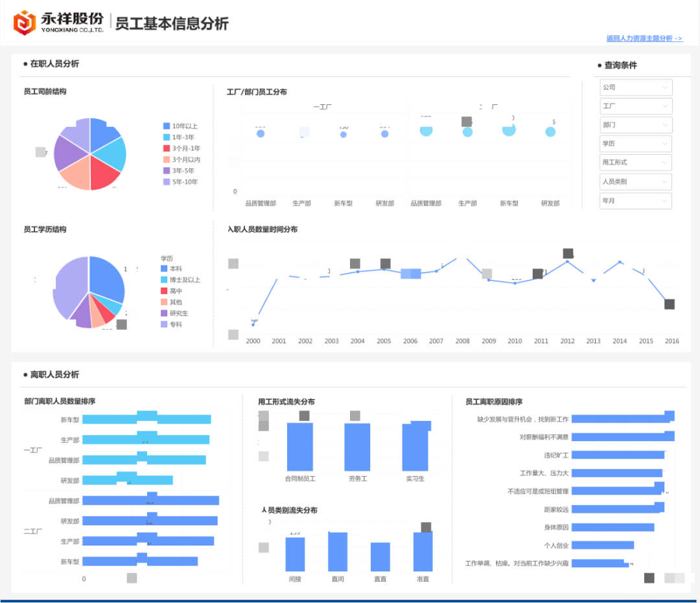Image resolution: width=700 pixels, height=603 pixels.
Task: Click the bullet icon beside 查询条件
Action: click(601, 65)
